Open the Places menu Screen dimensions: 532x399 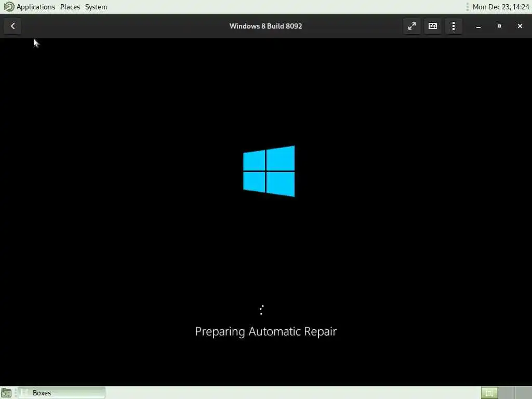(70, 7)
